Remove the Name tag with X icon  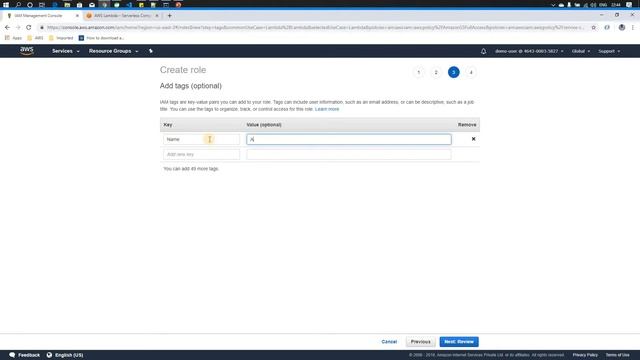pyautogui.click(x=473, y=139)
